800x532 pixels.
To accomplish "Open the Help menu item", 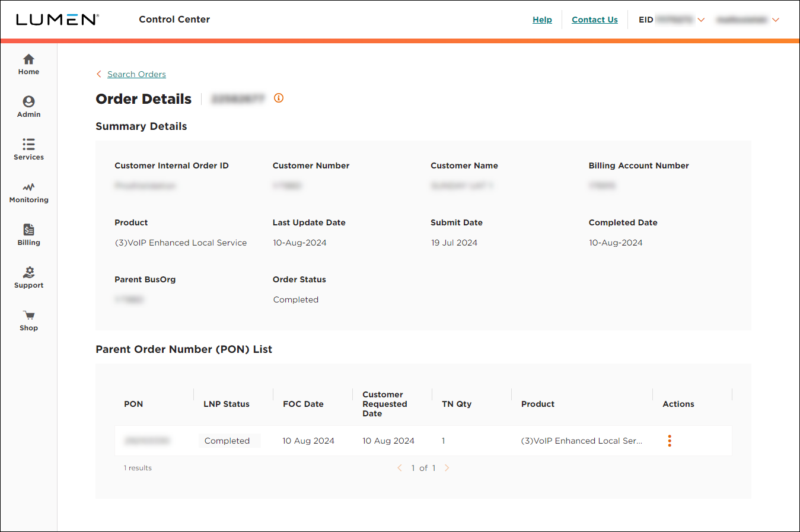I will (542, 20).
